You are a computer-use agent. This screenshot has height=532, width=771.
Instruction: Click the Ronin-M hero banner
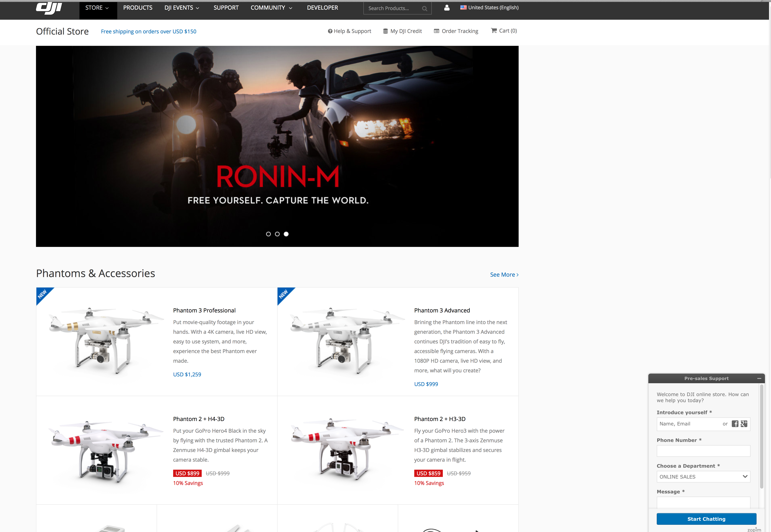tap(277, 146)
